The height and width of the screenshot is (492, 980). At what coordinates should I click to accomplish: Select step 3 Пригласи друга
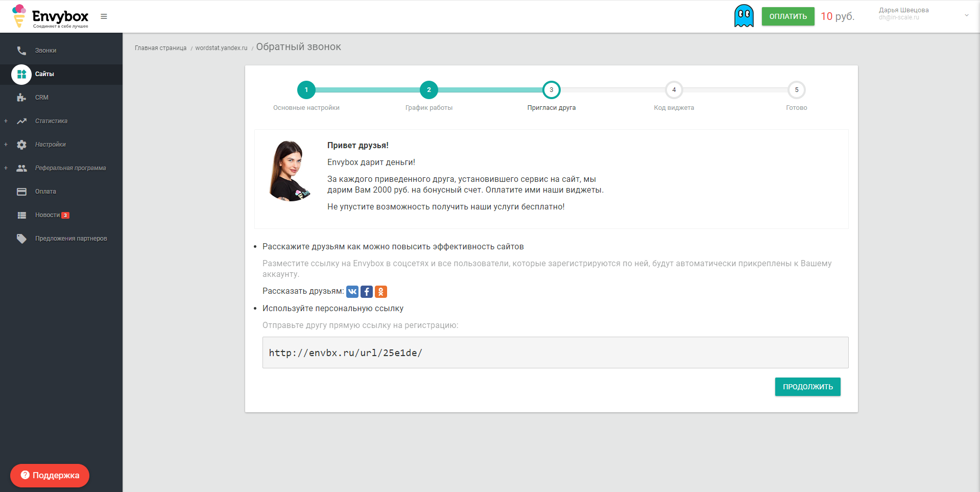coord(552,90)
